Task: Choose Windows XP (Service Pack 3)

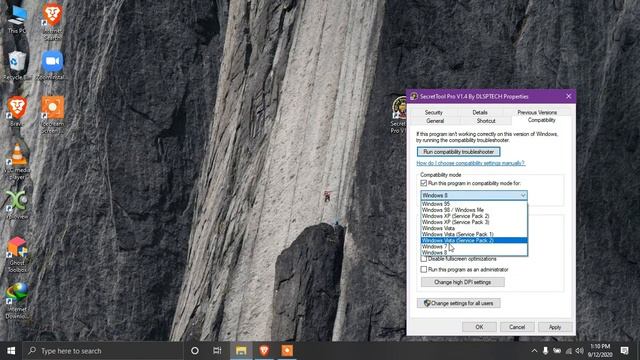Action: tap(474, 222)
